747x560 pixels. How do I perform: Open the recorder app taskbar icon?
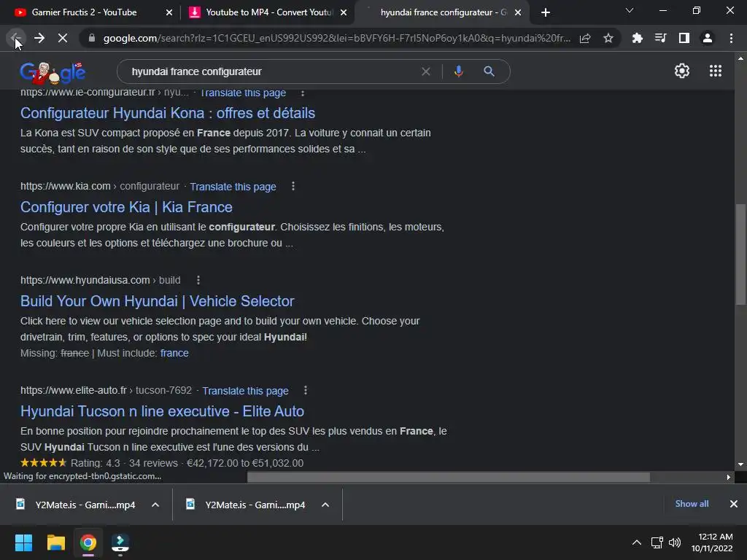point(120,542)
